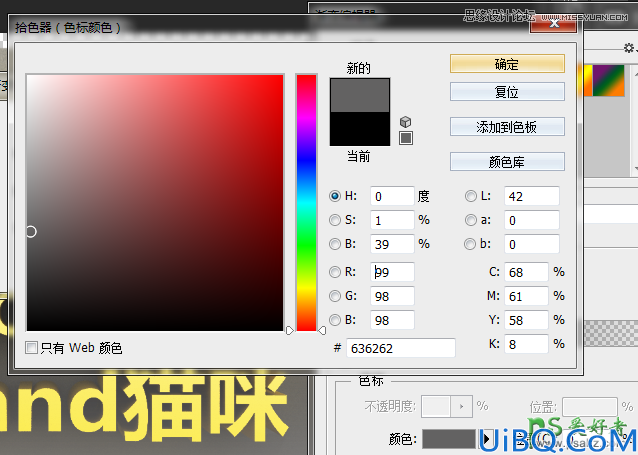Click the G input field showing 98
The width and height of the screenshot is (638, 455).
tap(392, 296)
